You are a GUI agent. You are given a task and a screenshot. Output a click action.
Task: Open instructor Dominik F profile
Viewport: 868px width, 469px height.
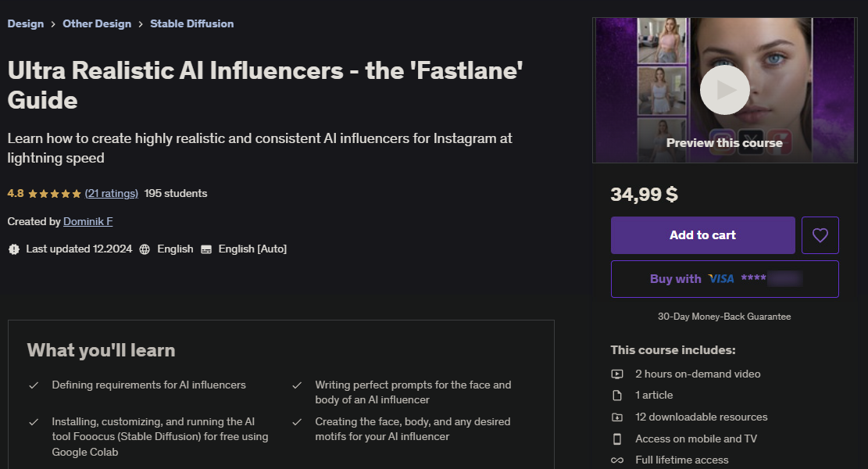(88, 221)
